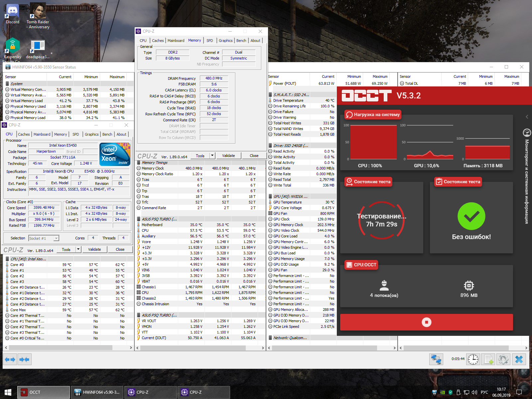Start HWiNFO logging with sheet-plus icon

click(488, 359)
